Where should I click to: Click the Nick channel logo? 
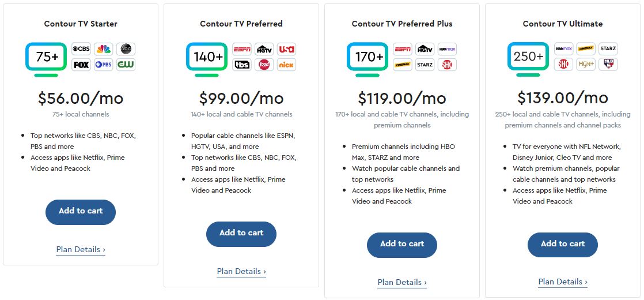286,65
